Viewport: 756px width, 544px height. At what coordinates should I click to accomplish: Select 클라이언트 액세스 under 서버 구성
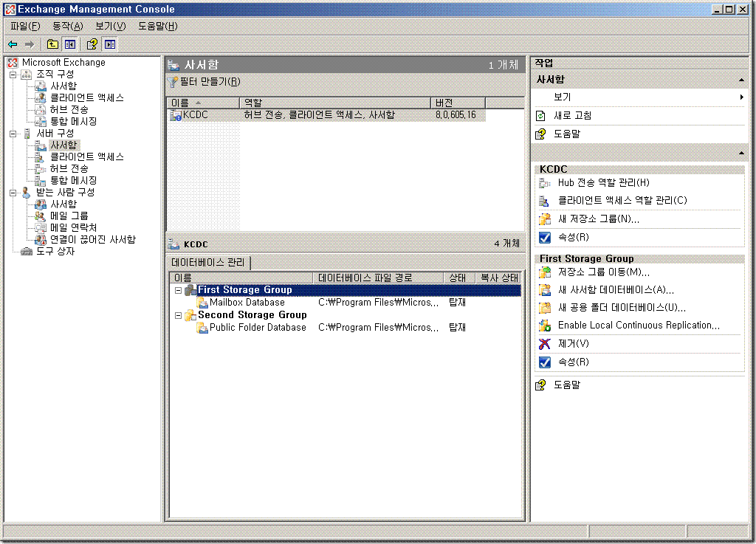coord(87,157)
